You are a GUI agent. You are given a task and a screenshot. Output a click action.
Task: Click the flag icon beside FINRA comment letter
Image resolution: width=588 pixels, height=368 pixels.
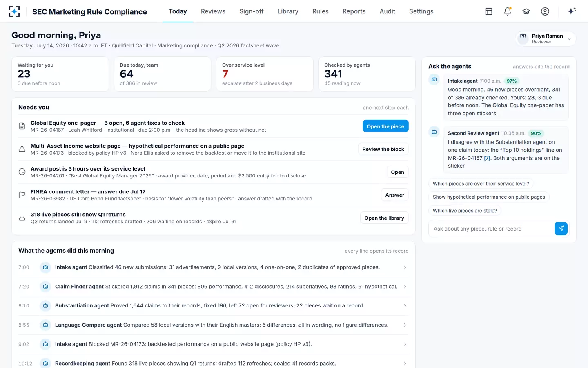(22, 195)
